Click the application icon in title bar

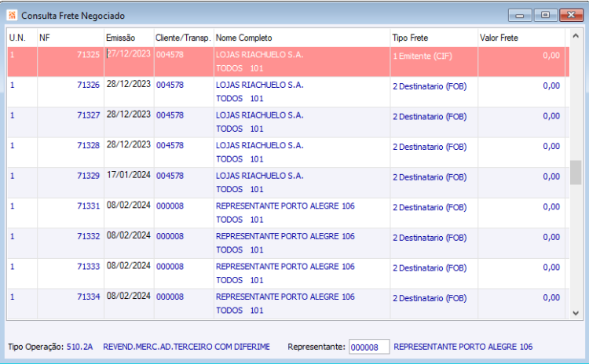[x=12, y=16]
